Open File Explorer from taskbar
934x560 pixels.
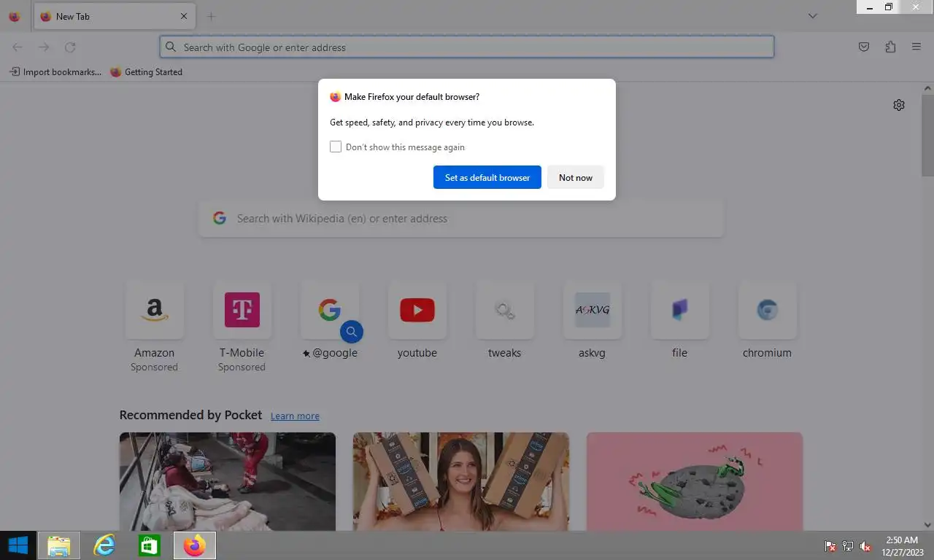click(x=59, y=545)
